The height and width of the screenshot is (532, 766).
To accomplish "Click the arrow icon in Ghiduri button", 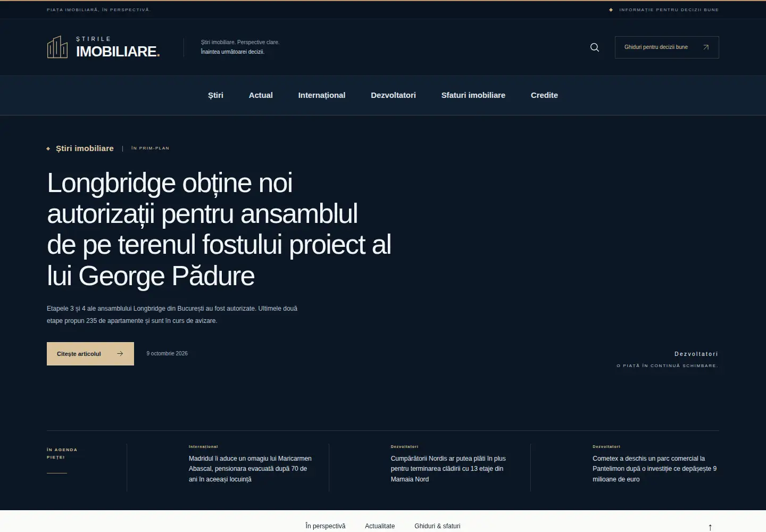I will (706, 47).
